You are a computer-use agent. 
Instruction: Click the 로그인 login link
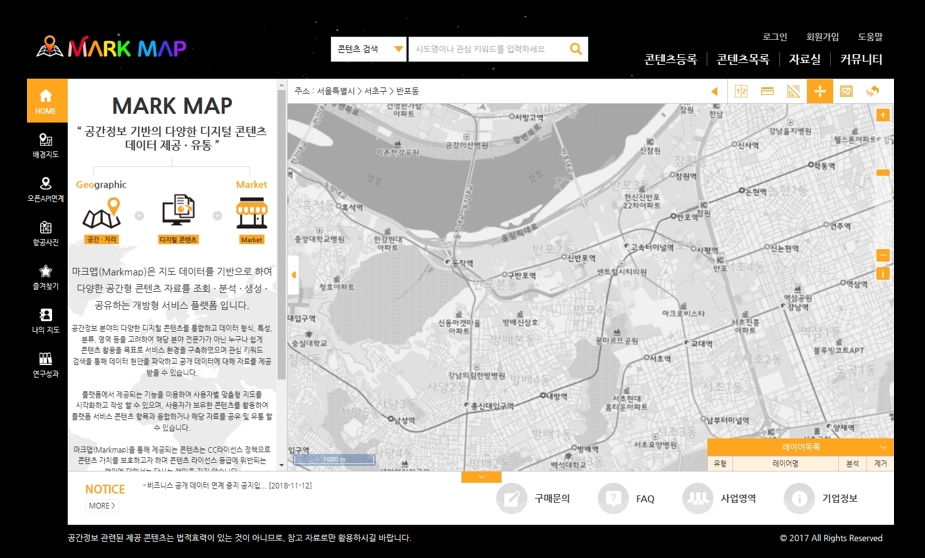click(775, 37)
